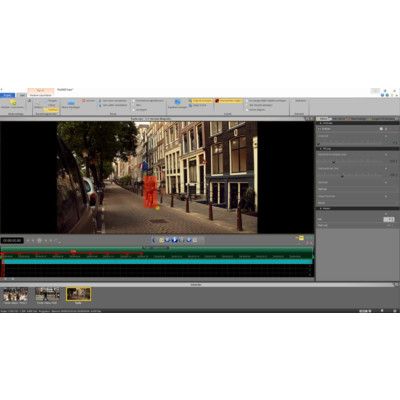
Task: Toggle the third checkbox in the middle ribbon group
Action: [x=134, y=109]
